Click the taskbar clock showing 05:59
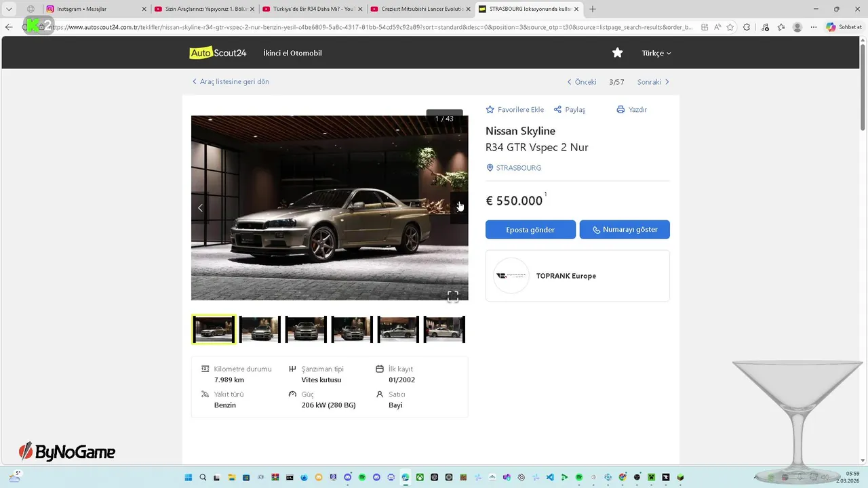 click(x=853, y=473)
